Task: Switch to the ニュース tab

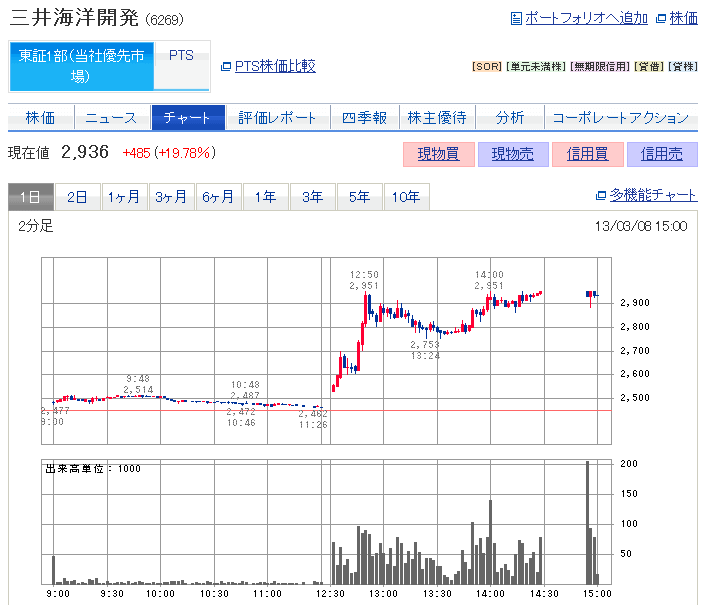Action: click(110, 118)
